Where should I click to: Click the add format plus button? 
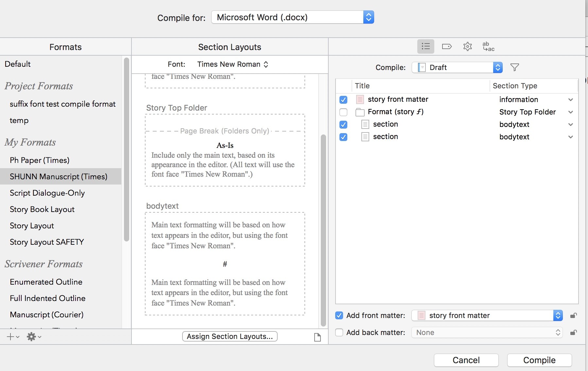13,337
